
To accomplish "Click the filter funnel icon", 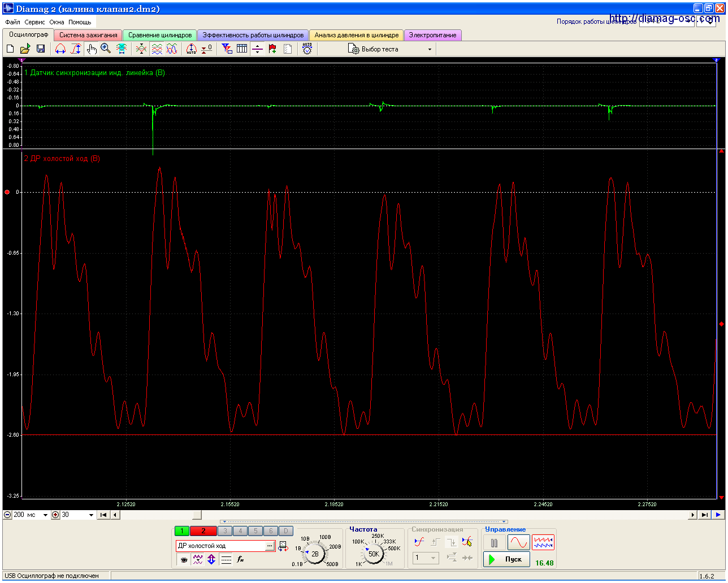I will [227, 49].
